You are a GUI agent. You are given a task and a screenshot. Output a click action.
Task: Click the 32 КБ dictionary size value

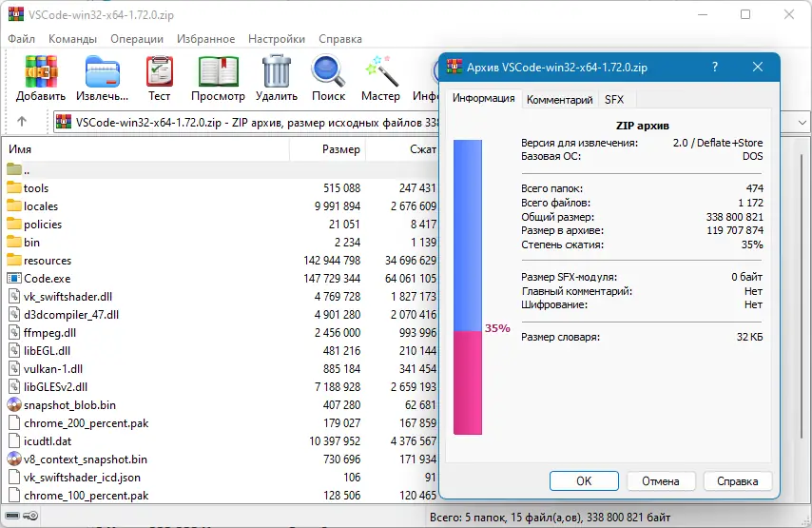tap(749, 337)
